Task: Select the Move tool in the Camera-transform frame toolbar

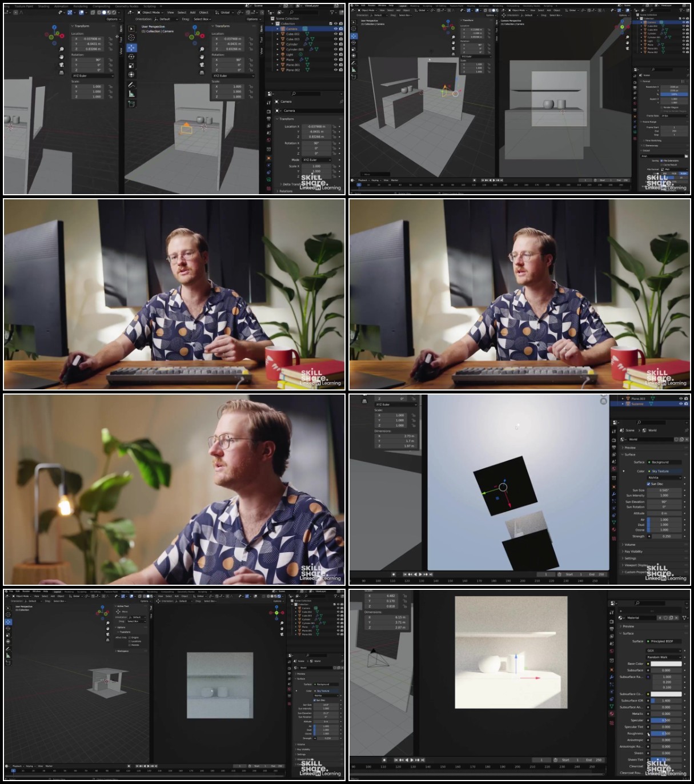Action: [131, 47]
